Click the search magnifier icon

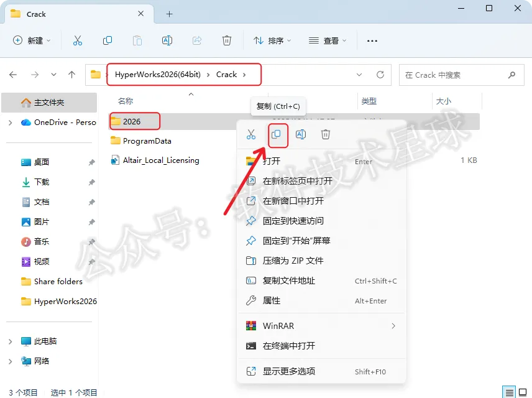(x=511, y=75)
